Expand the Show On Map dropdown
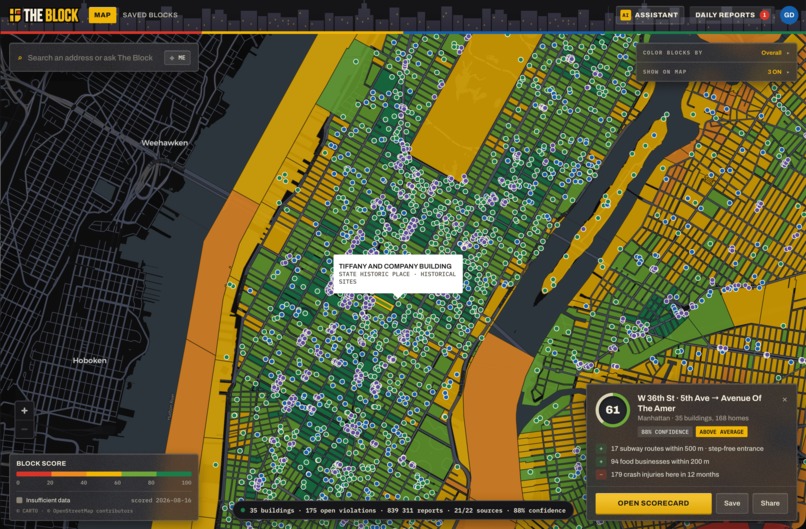Image resolution: width=806 pixels, height=529 pixels. click(x=715, y=71)
